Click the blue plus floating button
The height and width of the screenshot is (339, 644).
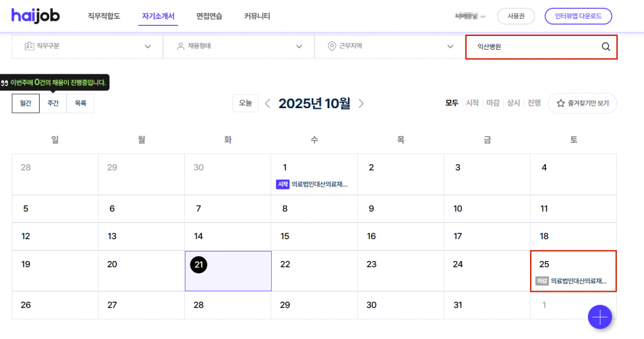click(599, 318)
